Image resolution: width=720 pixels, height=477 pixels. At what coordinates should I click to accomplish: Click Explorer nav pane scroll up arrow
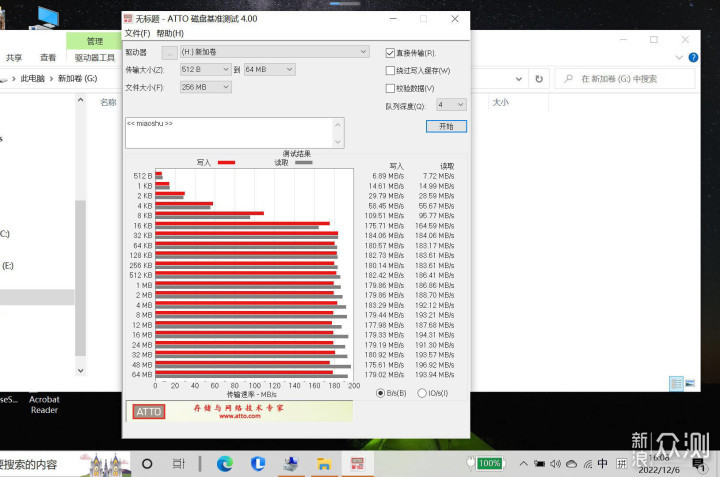[81, 100]
